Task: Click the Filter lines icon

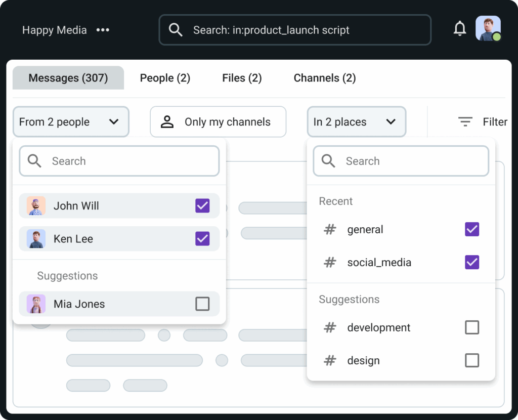Action: pos(465,122)
